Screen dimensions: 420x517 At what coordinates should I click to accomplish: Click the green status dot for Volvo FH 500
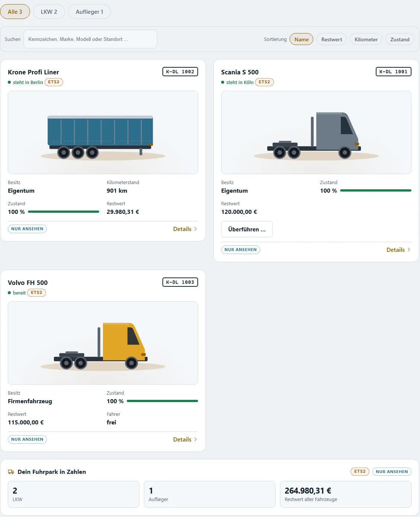[x=9, y=293]
